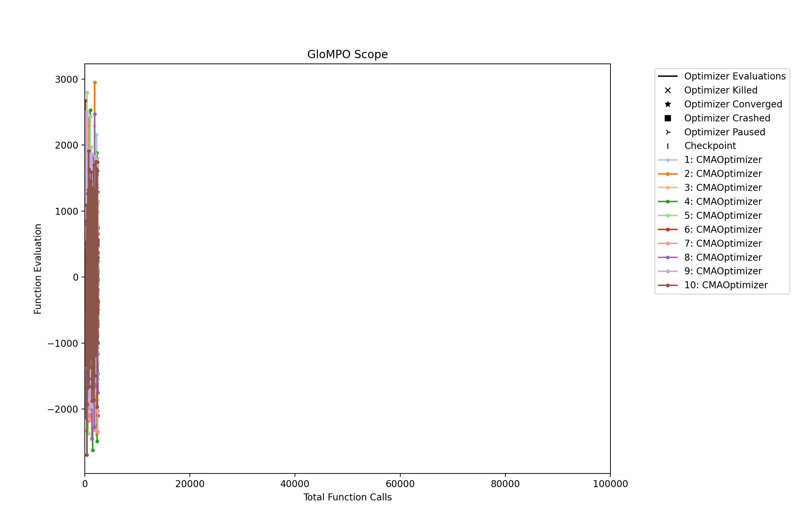Click the 60000 x-axis tick label
Image resolution: width=798 pixels, height=532 pixels.
pyautogui.click(x=400, y=484)
